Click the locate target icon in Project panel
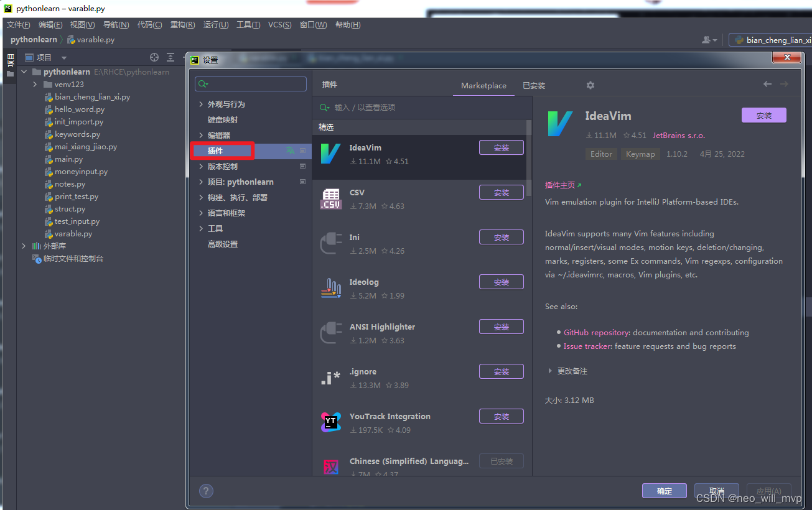Image resolution: width=812 pixels, height=510 pixels. click(154, 57)
